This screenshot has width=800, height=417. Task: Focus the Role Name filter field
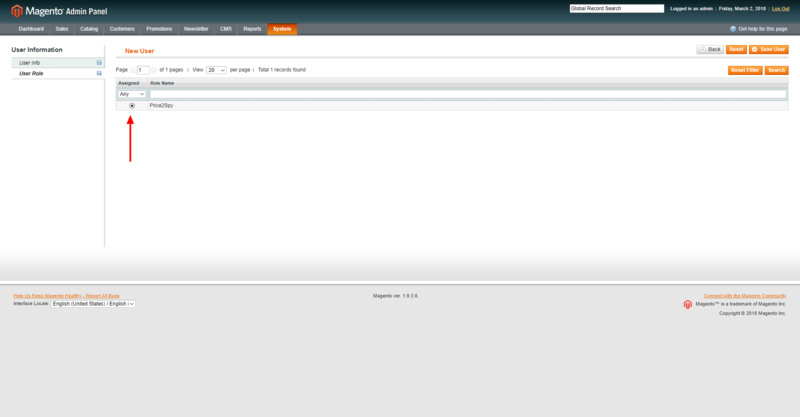coord(468,94)
